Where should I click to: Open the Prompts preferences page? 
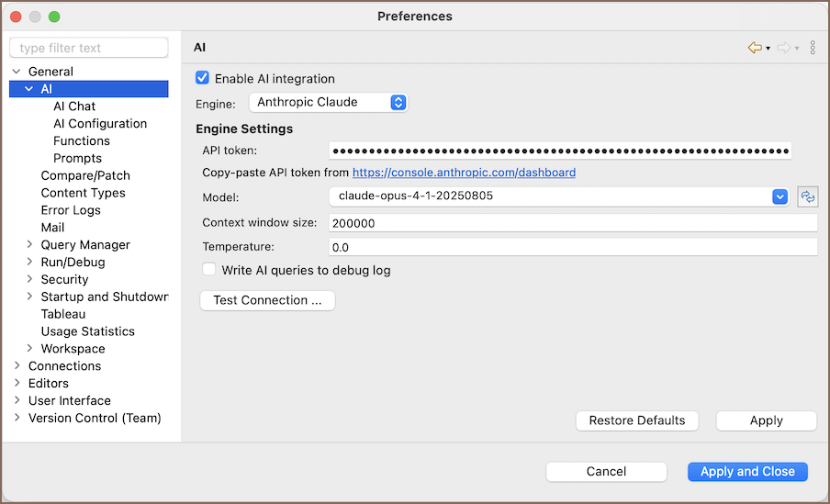point(78,159)
